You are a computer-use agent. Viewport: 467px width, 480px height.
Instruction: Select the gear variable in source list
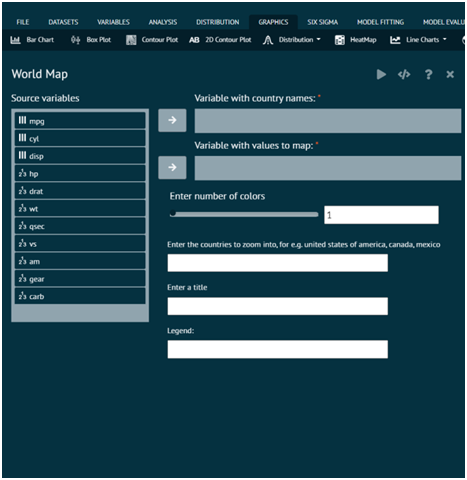(80, 279)
